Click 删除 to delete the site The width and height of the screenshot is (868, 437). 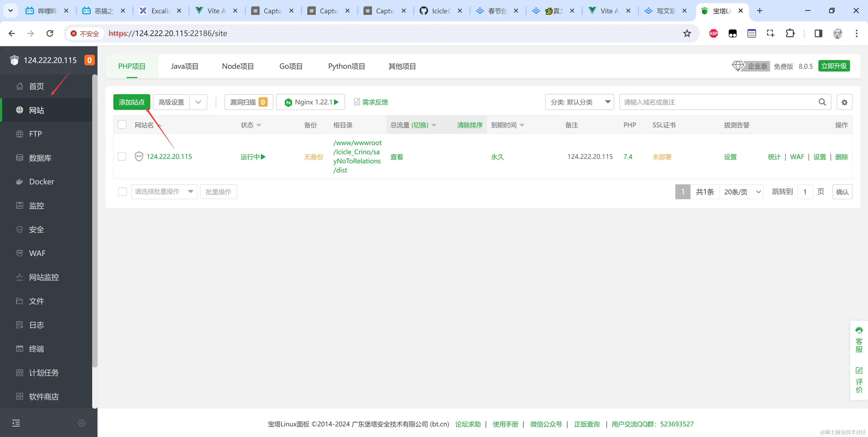pos(841,157)
